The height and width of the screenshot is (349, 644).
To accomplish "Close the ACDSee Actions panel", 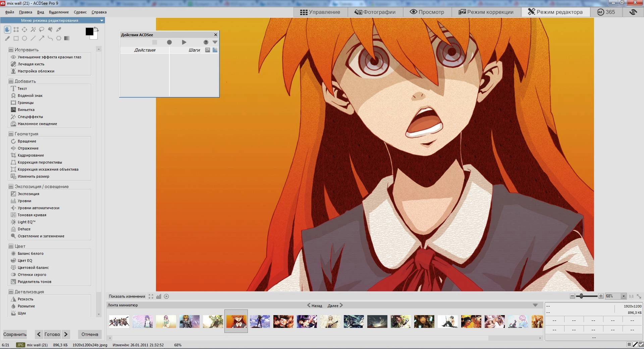I will [216, 35].
